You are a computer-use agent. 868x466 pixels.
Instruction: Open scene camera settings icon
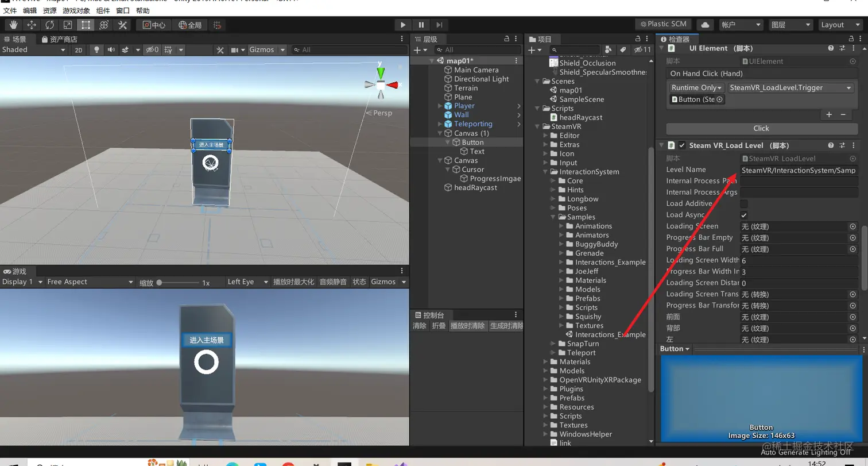[x=234, y=50]
